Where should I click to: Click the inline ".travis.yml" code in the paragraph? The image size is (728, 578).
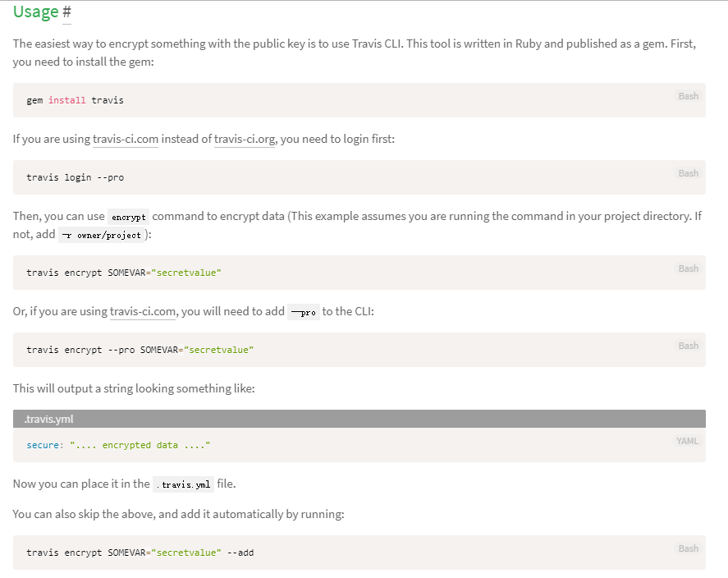point(184,484)
